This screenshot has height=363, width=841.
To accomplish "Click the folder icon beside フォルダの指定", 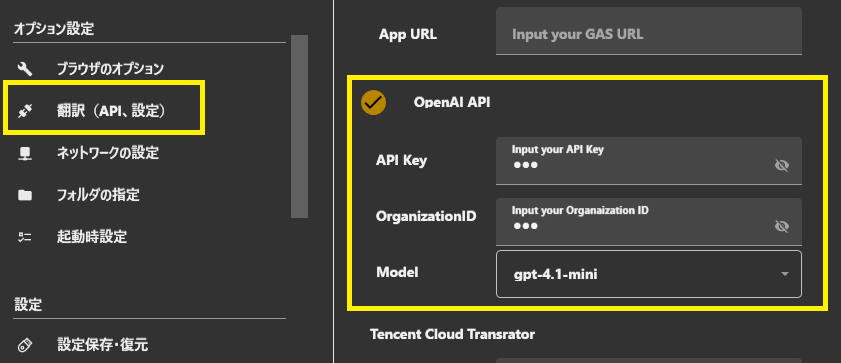I will pos(25,195).
